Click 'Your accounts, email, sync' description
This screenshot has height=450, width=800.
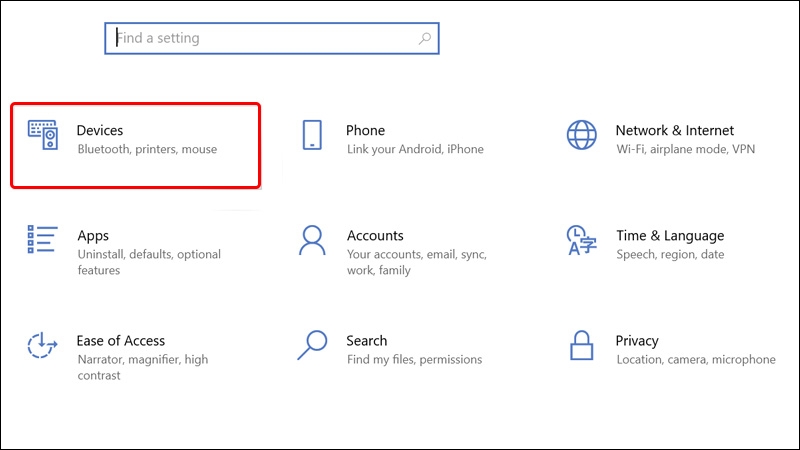click(417, 262)
